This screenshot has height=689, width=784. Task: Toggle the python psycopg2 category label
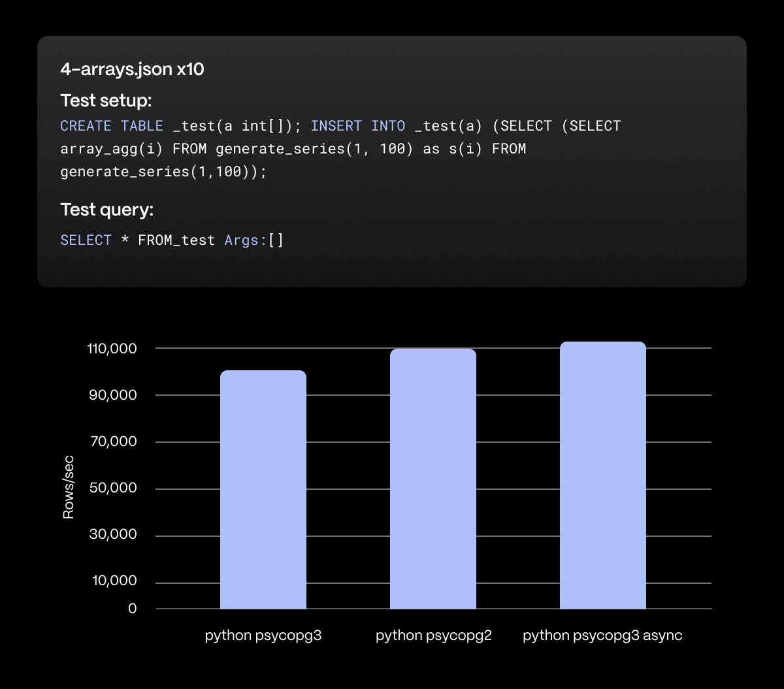(433, 635)
